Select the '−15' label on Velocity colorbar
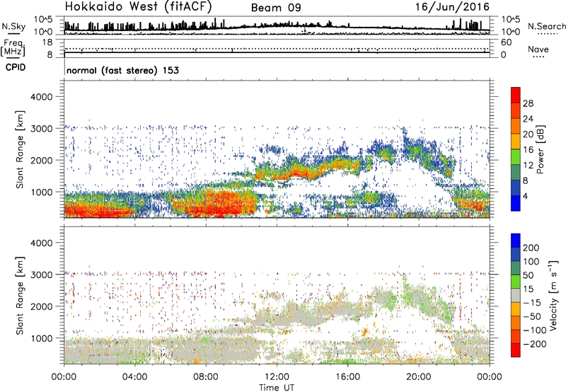566x392 pixels. (x=532, y=302)
